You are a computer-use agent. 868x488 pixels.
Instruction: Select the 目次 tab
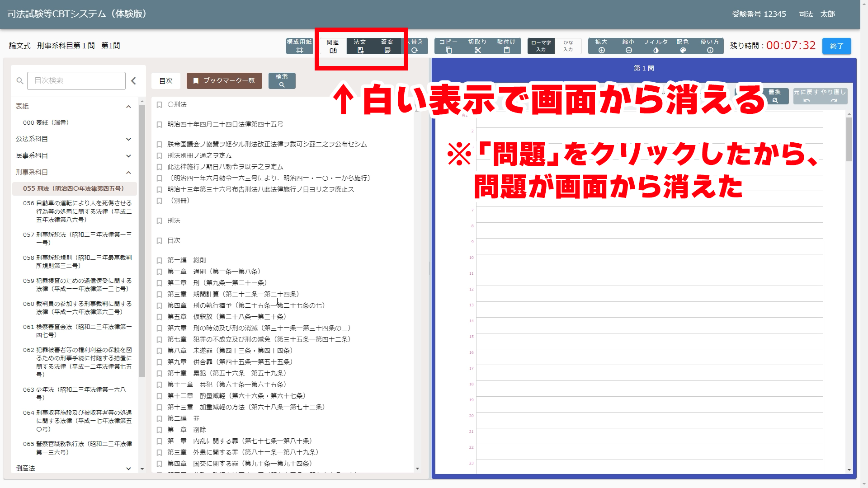pyautogui.click(x=166, y=81)
